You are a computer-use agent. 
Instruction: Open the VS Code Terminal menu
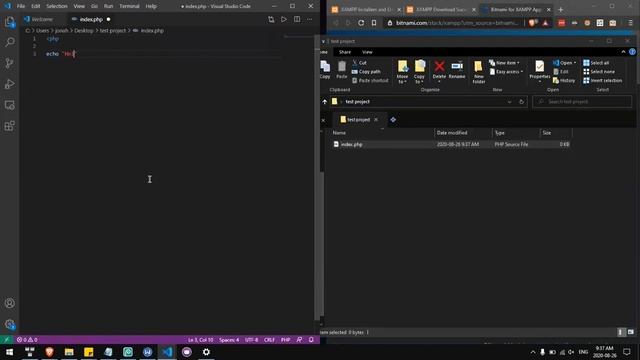pos(129,6)
